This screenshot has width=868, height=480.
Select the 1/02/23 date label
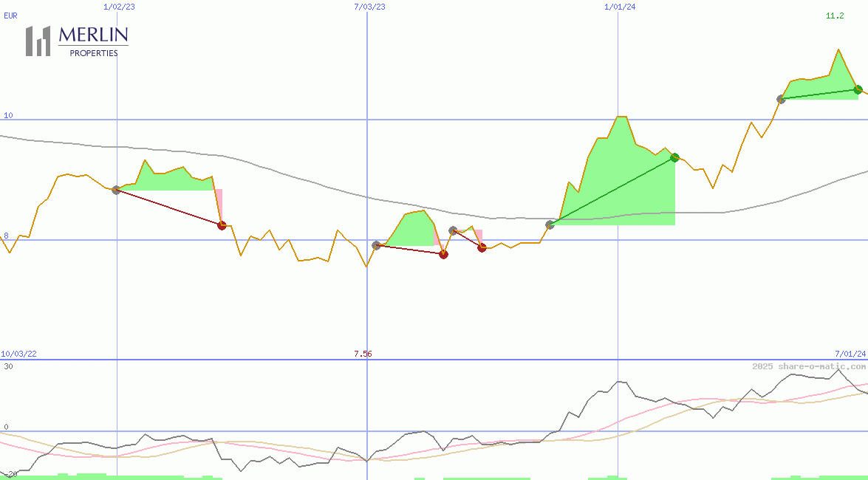[119, 7]
